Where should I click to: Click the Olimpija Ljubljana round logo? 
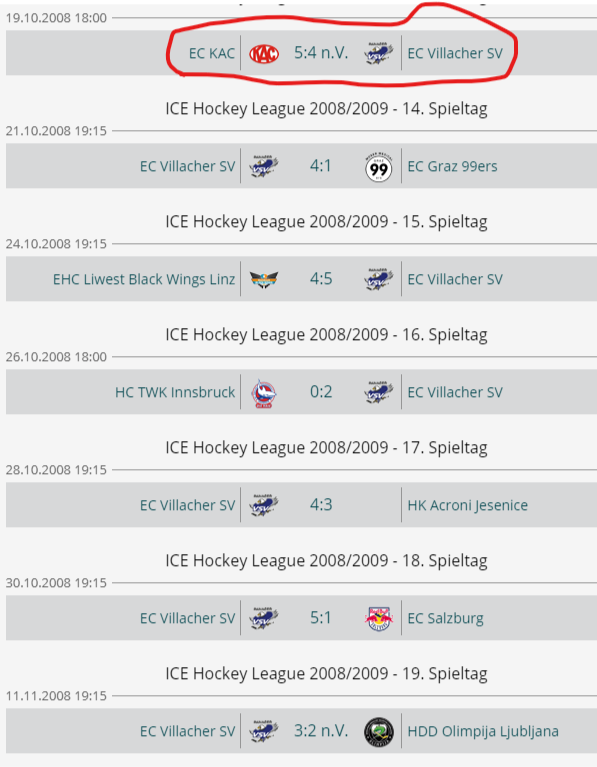[379, 732]
